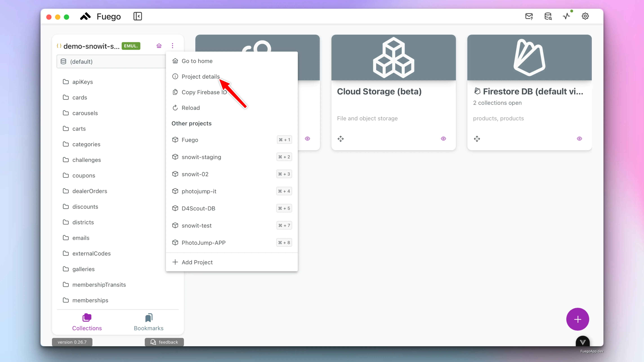The image size is (644, 362).
Task: Toggle visibility eye on Firestore DB card
Action: click(x=580, y=138)
